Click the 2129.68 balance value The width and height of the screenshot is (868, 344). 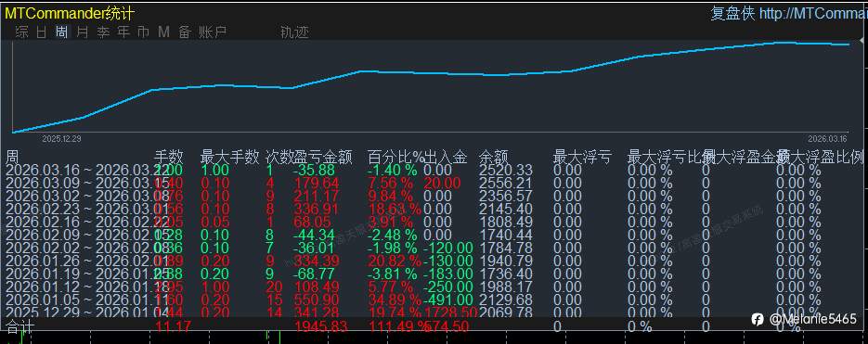(x=506, y=299)
